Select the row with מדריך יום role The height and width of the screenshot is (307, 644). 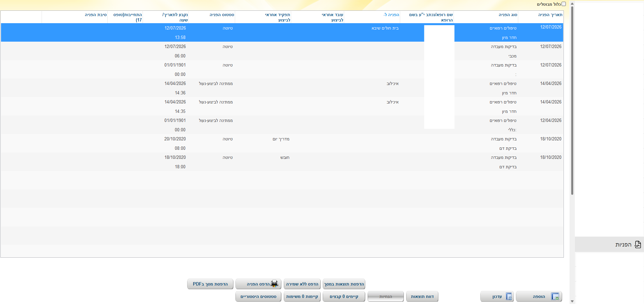pos(282,143)
